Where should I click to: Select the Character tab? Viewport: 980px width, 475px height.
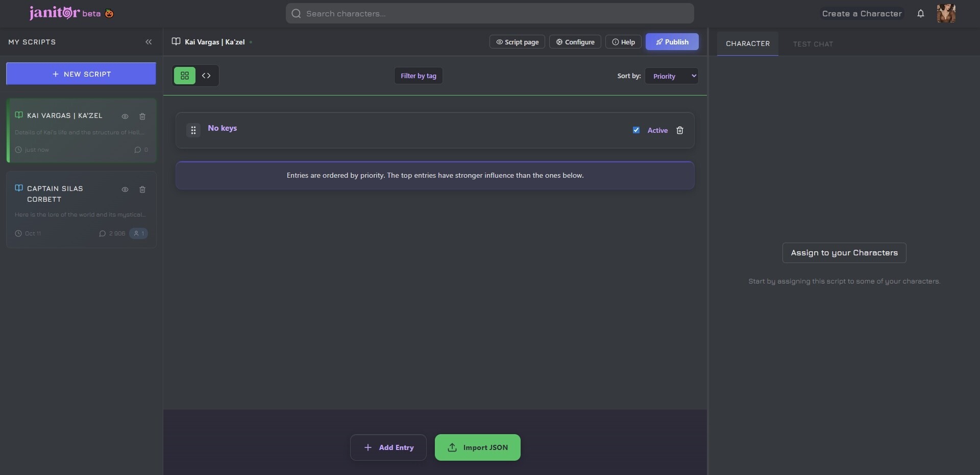tap(748, 44)
